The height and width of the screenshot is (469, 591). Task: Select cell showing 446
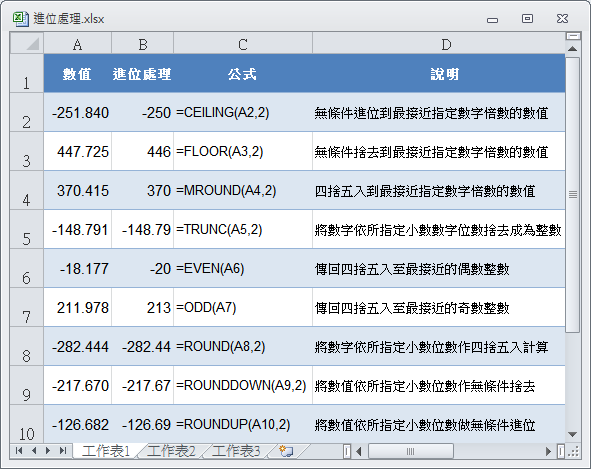[x=142, y=151]
